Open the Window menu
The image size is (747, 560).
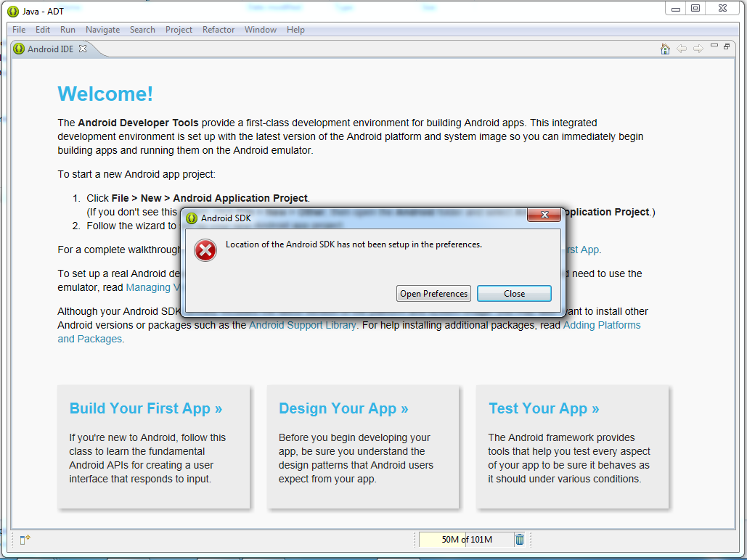[x=261, y=30]
